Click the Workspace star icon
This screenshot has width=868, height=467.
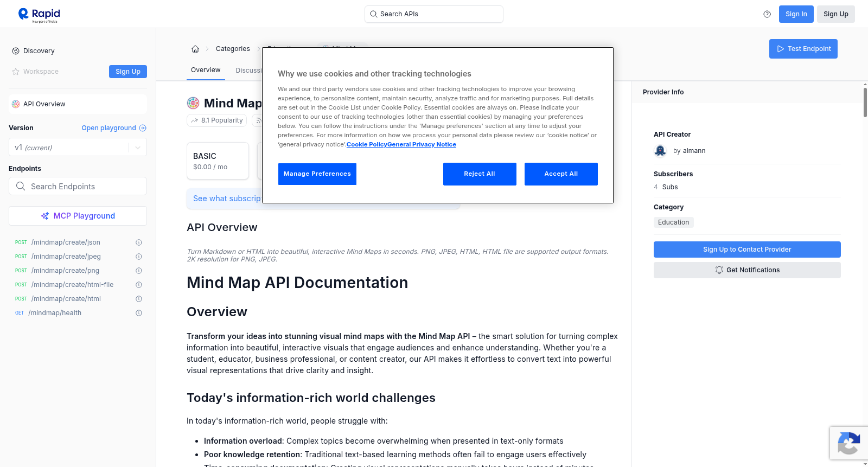(x=16, y=72)
